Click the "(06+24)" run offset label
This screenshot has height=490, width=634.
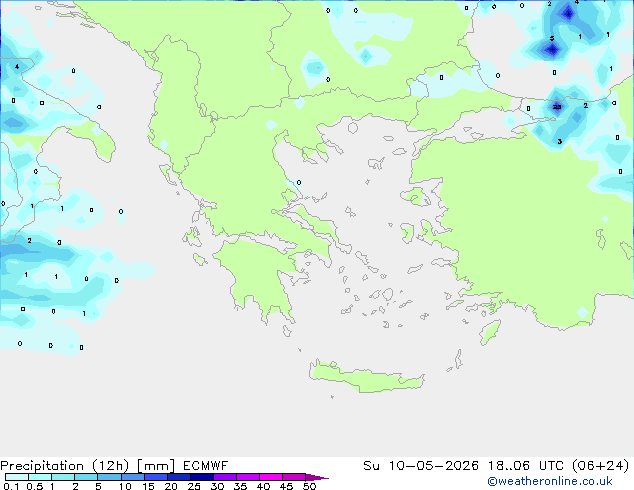[x=600, y=466]
